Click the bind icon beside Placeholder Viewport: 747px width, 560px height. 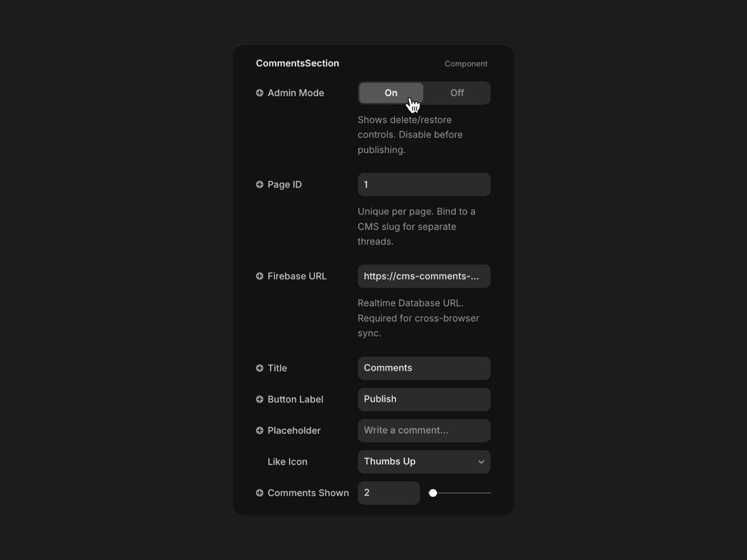260,430
